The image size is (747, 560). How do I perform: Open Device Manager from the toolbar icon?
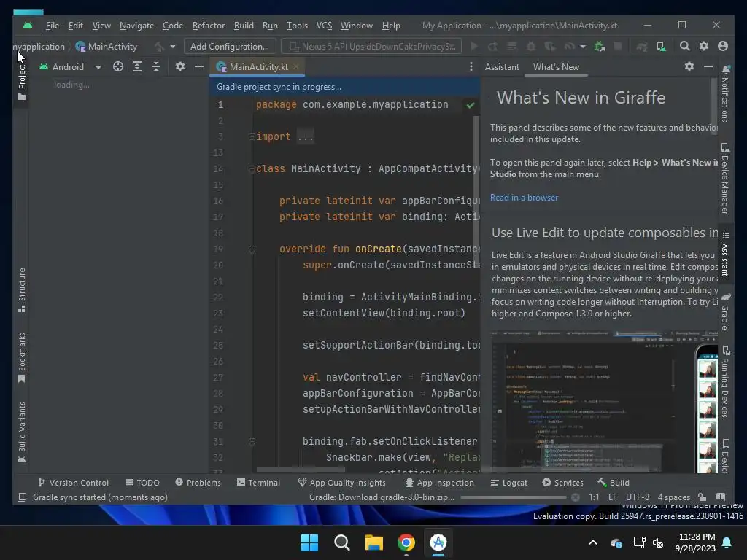click(661, 46)
